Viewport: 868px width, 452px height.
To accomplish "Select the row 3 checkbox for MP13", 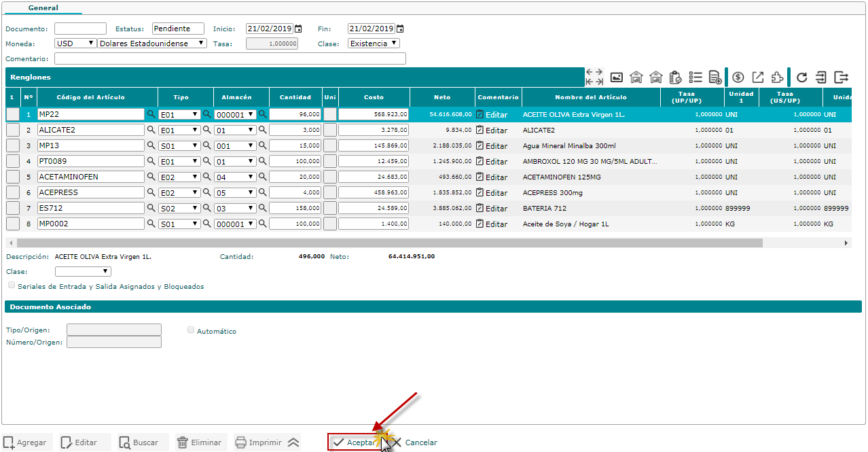I will pos(13,145).
